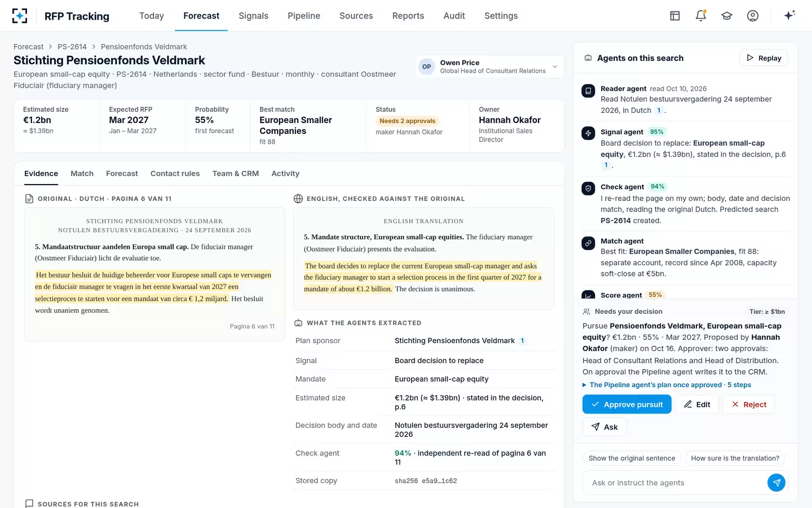This screenshot has width=812, height=508.
Task: Go to the Forecast breadcrumb link
Action: coord(28,47)
